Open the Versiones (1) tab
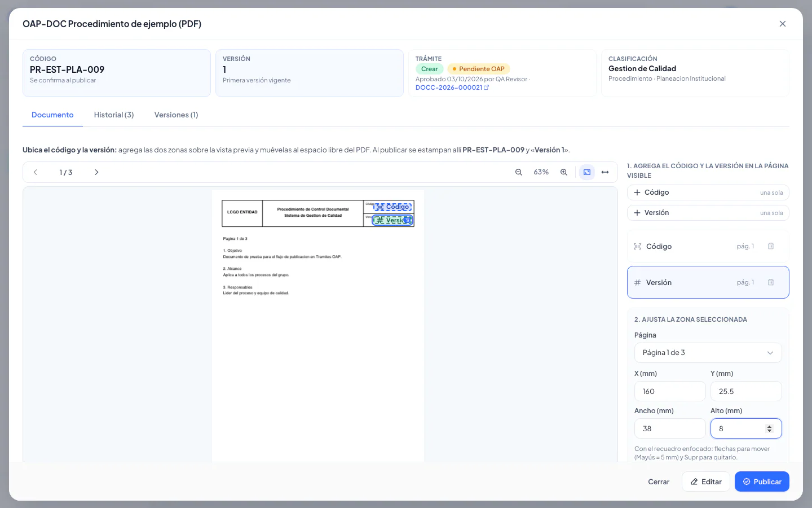Image resolution: width=812 pixels, height=508 pixels. click(x=176, y=115)
